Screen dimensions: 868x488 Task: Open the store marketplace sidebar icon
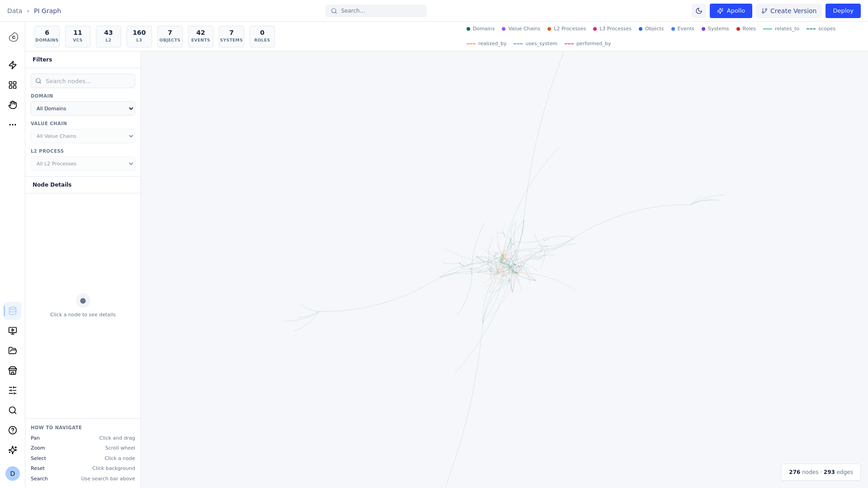tap(13, 371)
